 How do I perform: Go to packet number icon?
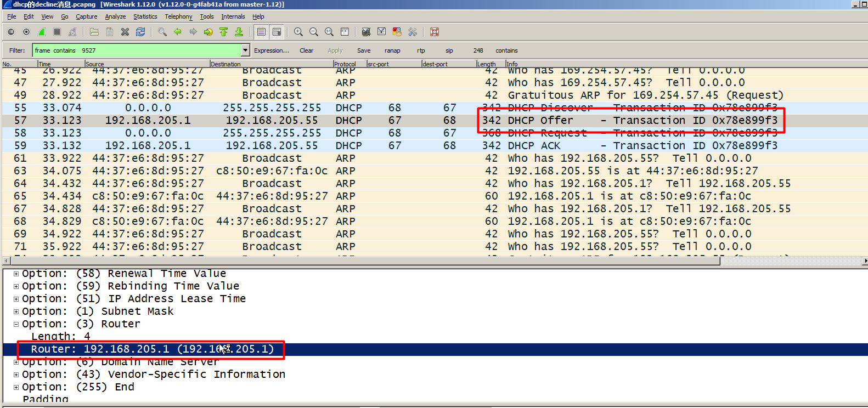208,32
